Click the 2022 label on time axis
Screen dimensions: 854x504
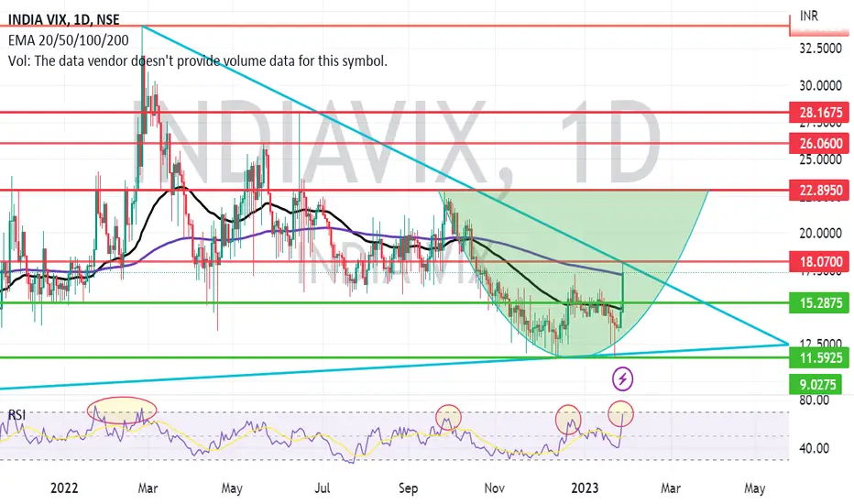pyautogui.click(x=64, y=488)
